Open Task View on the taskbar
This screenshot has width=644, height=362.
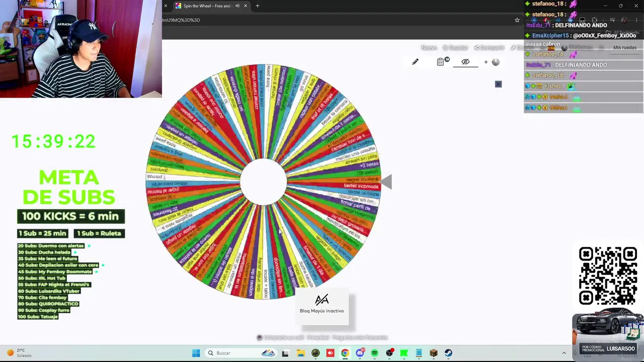(285, 353)
